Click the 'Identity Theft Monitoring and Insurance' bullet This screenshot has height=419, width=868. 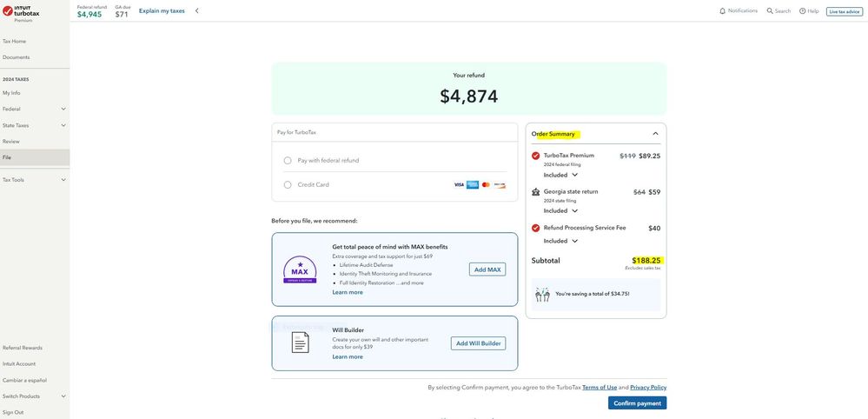pos(386,274)
